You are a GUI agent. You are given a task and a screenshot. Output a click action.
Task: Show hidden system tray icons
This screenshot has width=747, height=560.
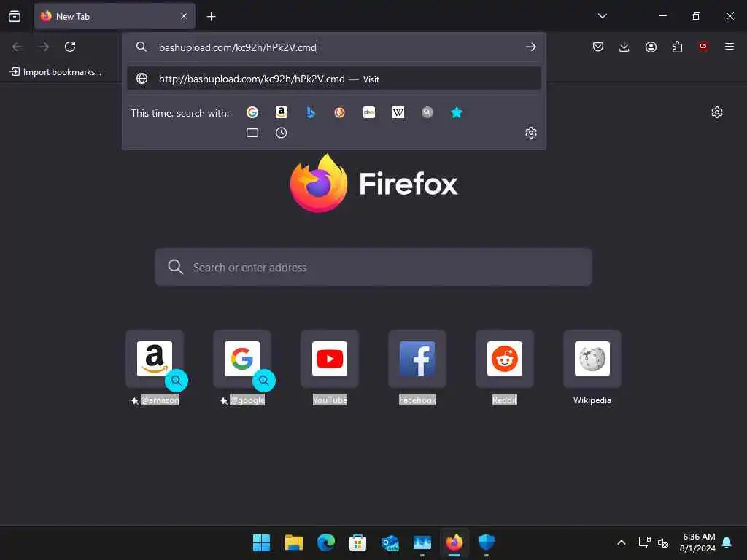point(622,542)
